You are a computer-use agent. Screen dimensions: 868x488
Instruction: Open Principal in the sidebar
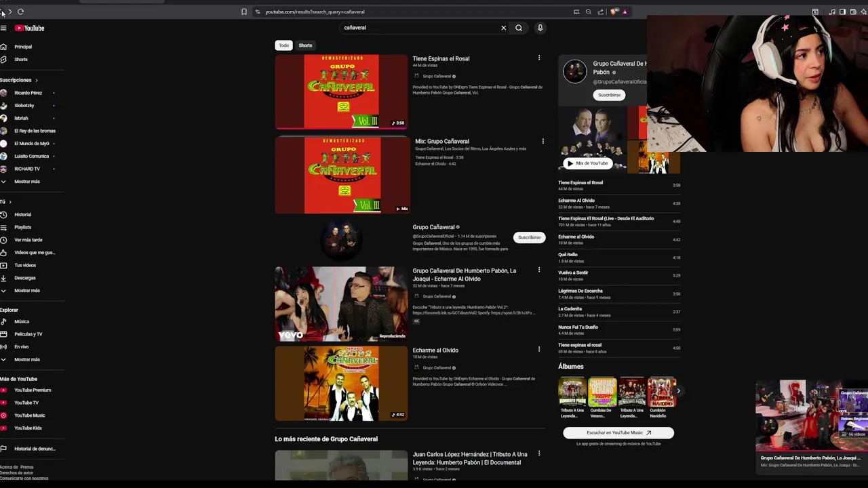23,47
